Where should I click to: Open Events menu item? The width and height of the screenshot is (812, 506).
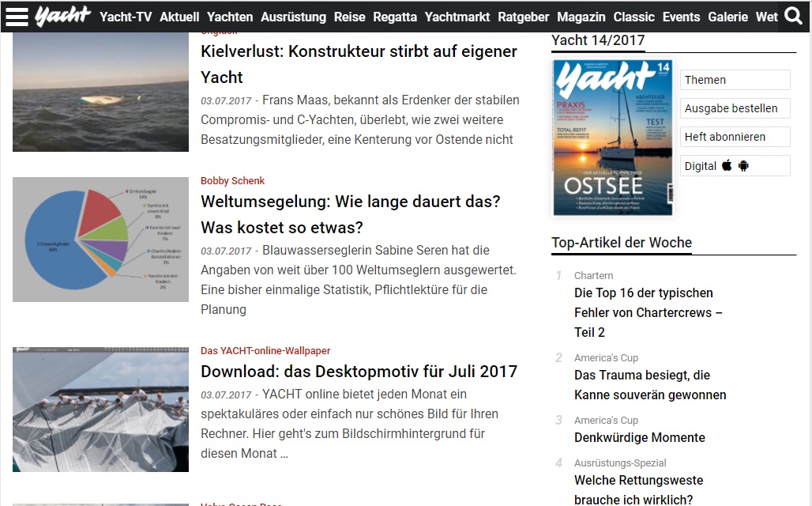coord(681,17)
